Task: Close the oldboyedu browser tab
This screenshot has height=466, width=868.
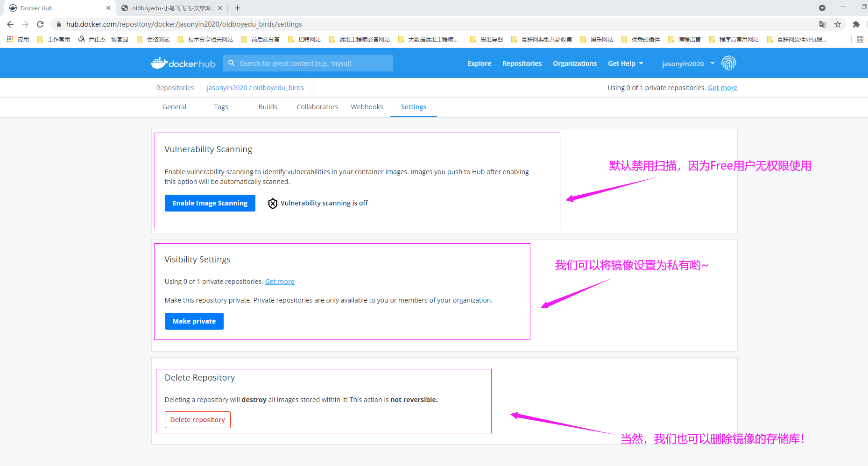Action: point(220,8)
